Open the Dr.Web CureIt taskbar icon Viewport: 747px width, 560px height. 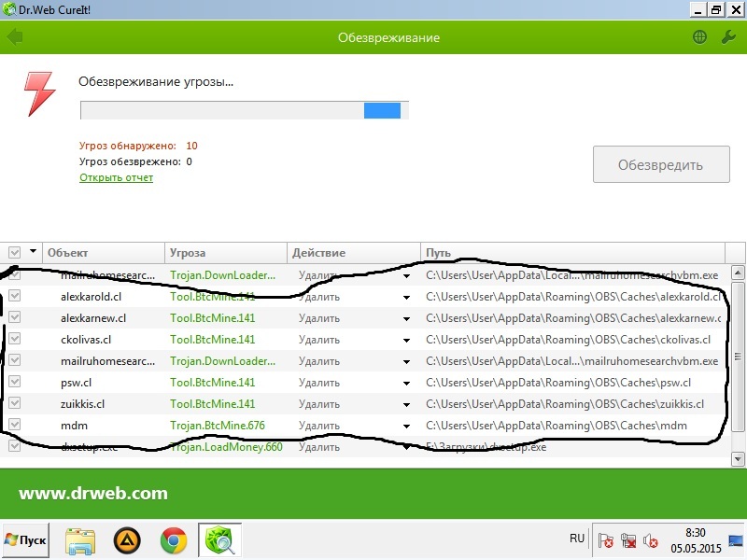[x=218, y=539]
